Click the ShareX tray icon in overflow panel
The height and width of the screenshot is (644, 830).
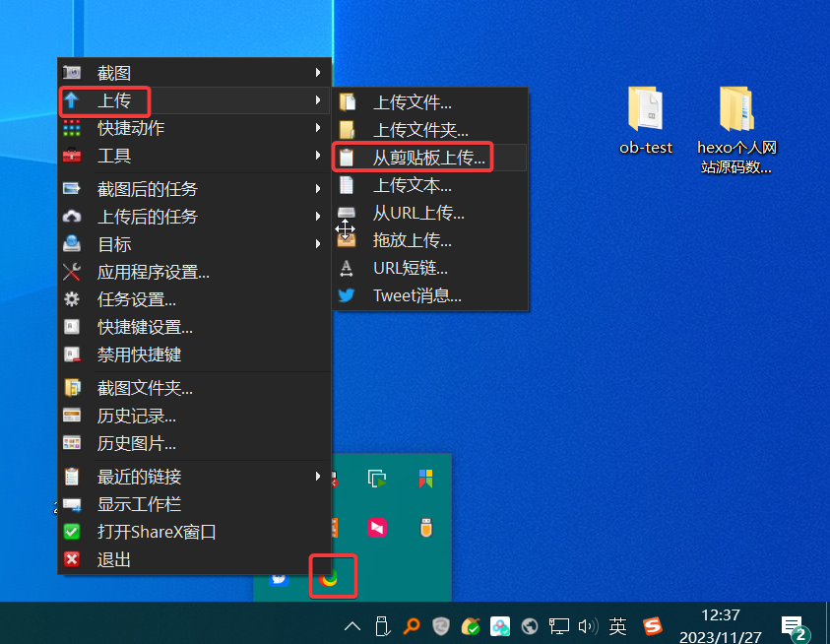pyautogui.click(x=328, y=577)
